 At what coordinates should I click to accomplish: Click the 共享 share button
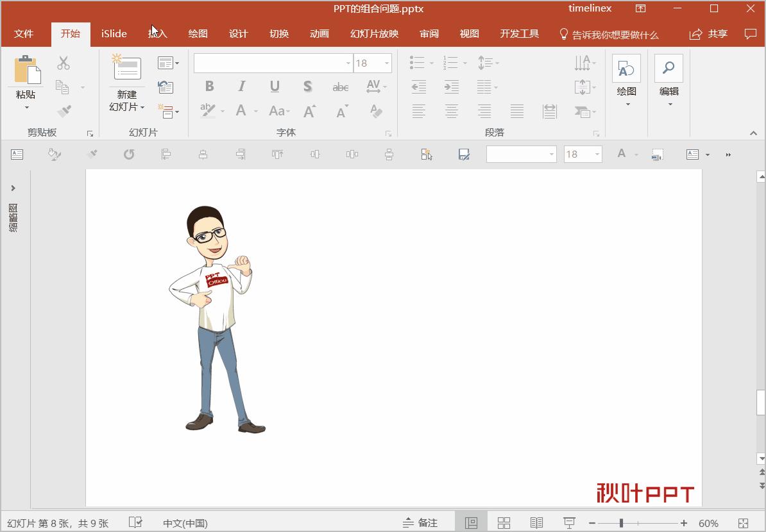(708, 34)
